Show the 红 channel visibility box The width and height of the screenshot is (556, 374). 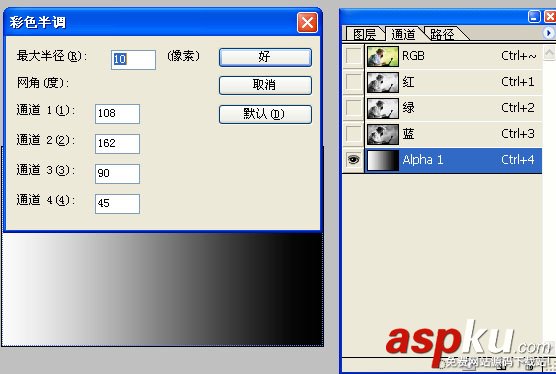[354, 82]
